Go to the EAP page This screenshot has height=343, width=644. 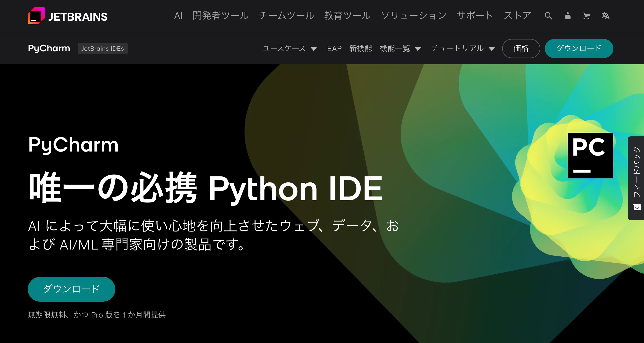pyautogui.click(x=334, y=48)
